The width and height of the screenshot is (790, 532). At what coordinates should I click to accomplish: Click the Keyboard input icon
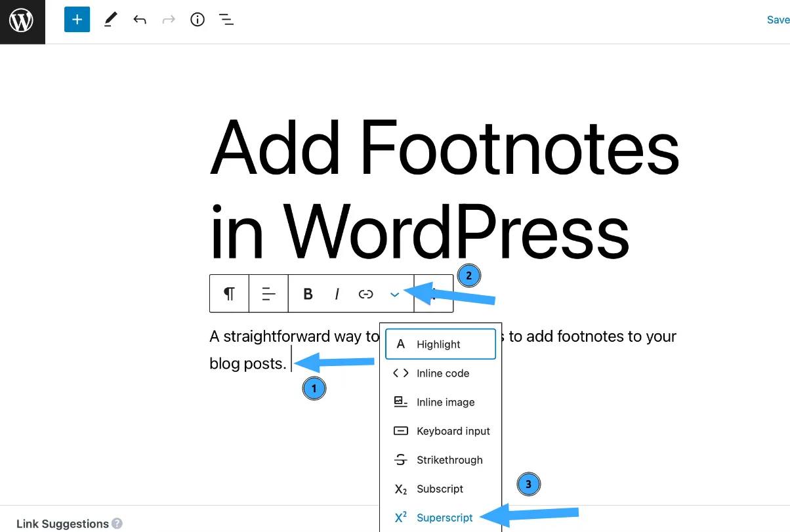[x=401, y=431]
